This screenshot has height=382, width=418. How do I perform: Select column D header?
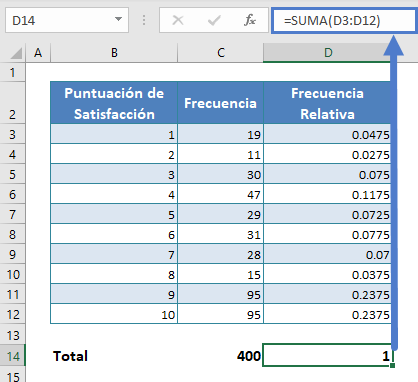click(x=328, y=53)
